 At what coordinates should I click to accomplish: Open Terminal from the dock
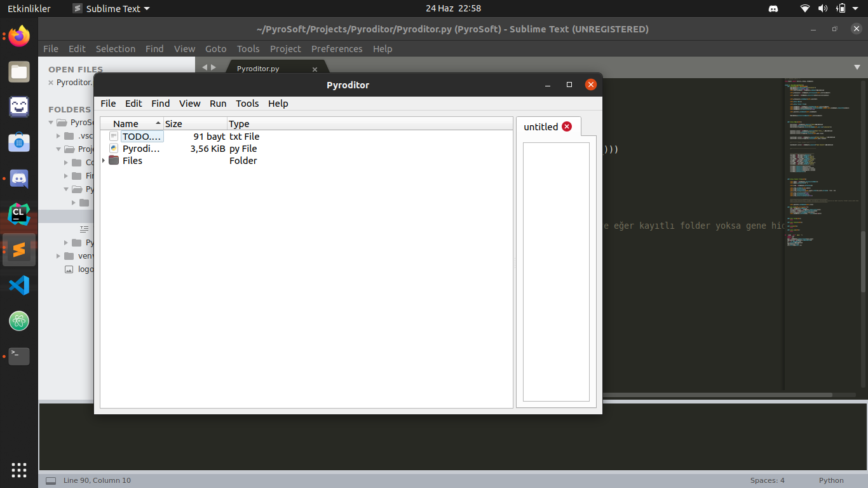click(x=19, y=356)
